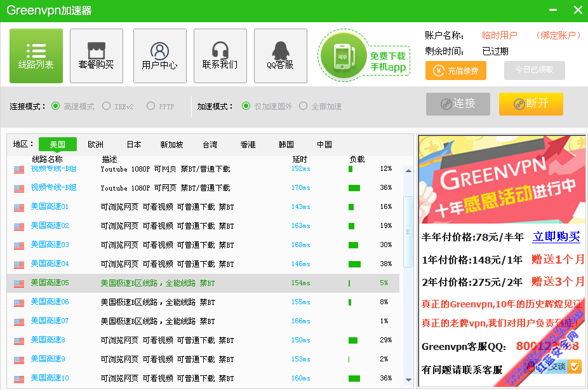Switch to the 台湾 region tab

click(210, 144)
